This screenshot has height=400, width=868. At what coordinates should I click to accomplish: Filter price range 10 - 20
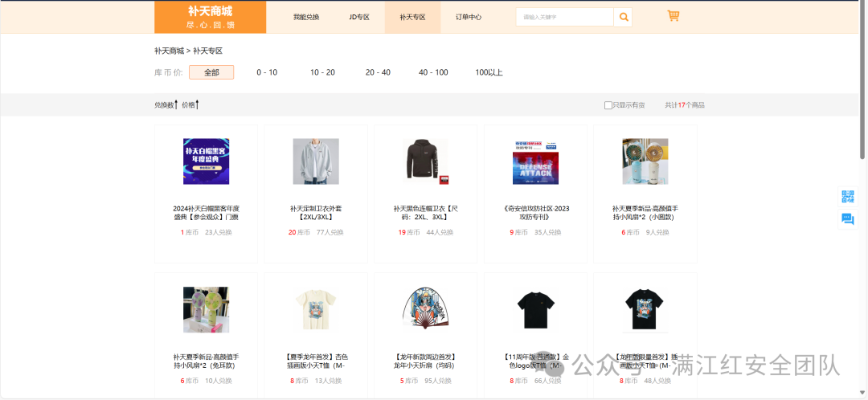pyautogui.click(x=322, y=72)
